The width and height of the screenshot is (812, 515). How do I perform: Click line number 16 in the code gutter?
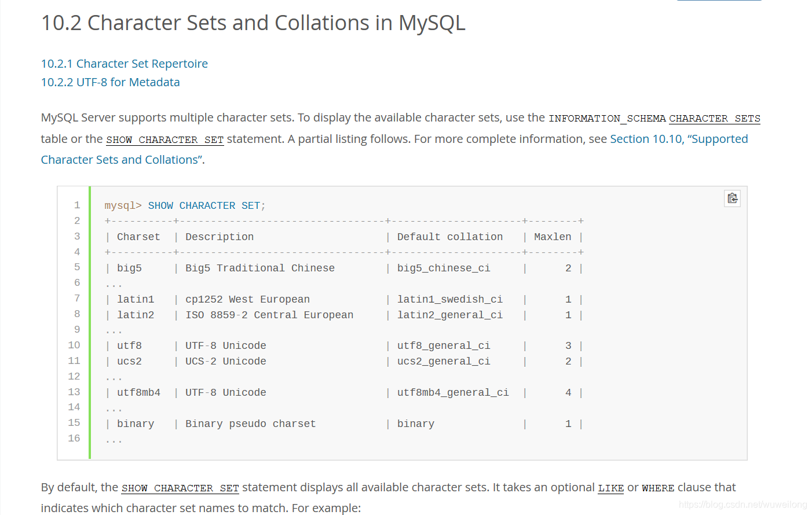coord(74,438)
